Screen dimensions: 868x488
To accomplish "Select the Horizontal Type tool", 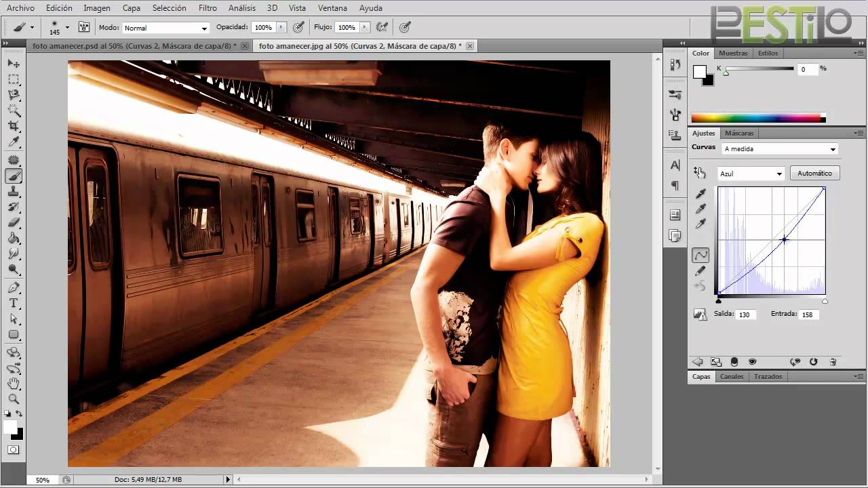I will point(14,303).
